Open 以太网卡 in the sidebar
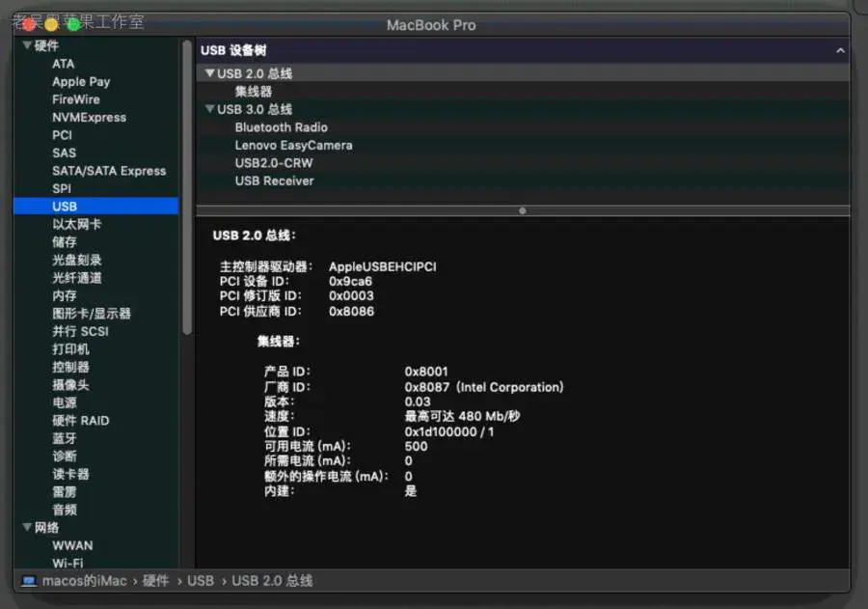Screen dimensions: 868x609 point(76,224)
